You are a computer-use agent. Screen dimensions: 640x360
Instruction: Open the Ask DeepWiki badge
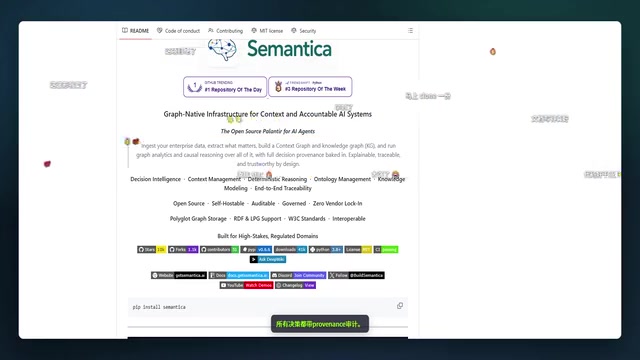[268, 259]
